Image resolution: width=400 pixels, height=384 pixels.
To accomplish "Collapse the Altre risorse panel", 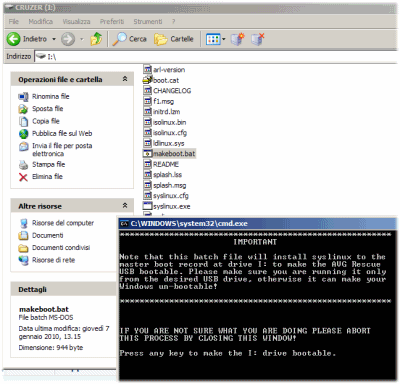I will [x=125, y=205].
